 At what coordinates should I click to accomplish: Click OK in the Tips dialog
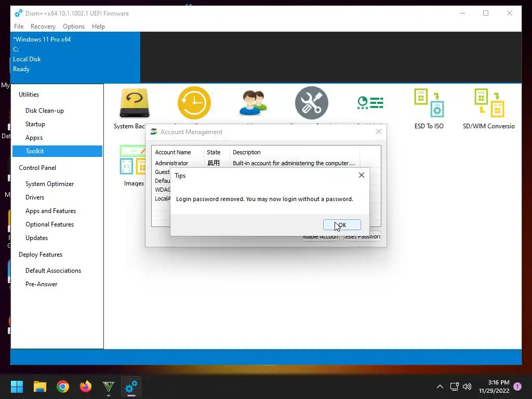342,224
